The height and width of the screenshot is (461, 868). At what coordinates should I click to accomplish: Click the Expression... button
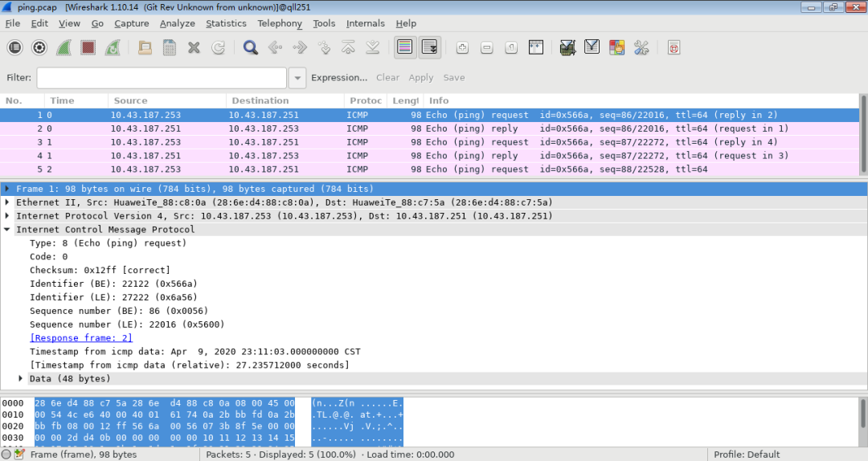(339, 77)
